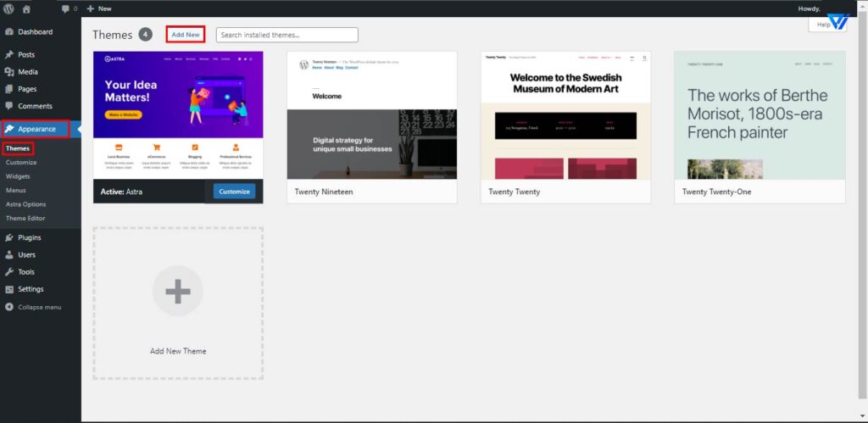Click the Twenty Twenty theme name
The height and width of the screenshot is (423, 868).
point(515,192)
